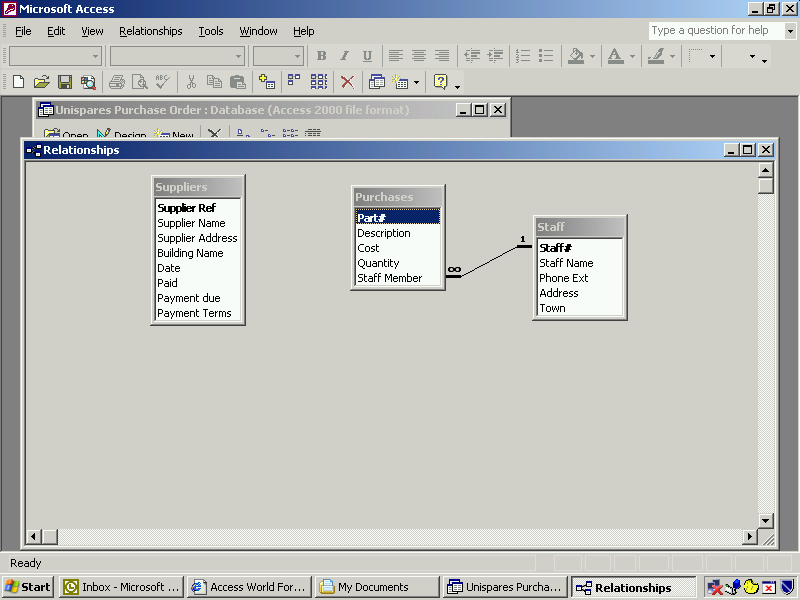Click the Open folder toolbar icon
The width and height of the screenshot is (800, 600).
(41, 82)
